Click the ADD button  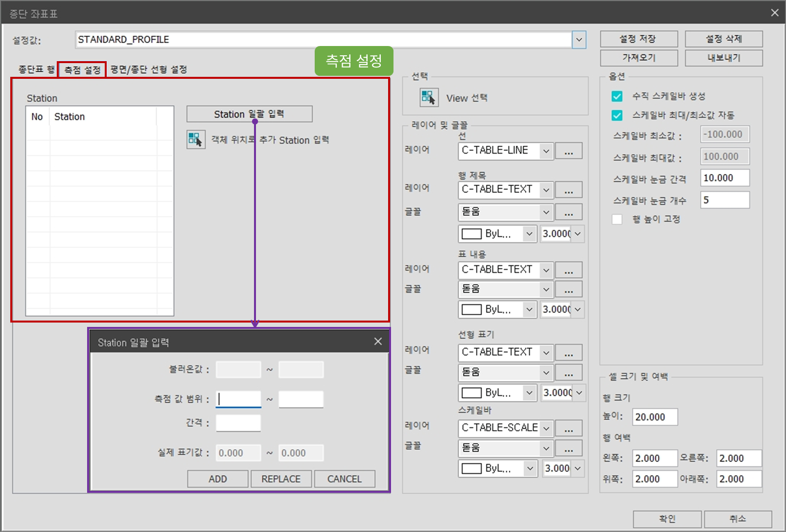tap(218, 479)
